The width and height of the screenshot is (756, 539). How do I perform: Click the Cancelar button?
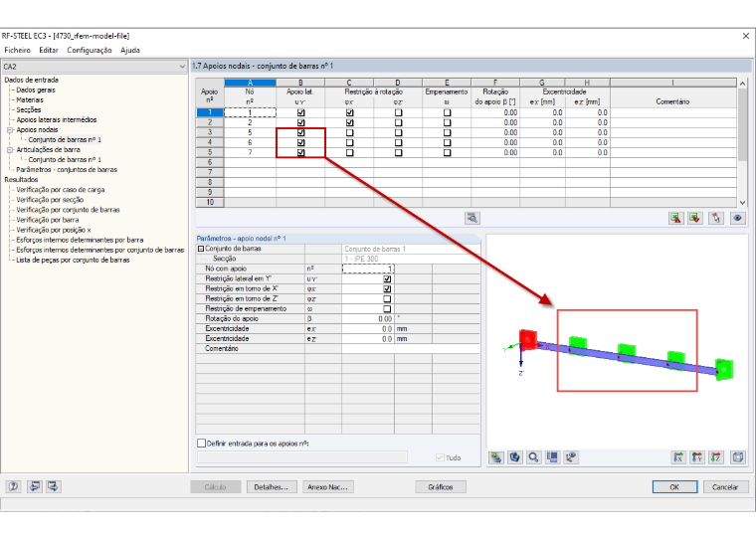click(x=725, y=487)
